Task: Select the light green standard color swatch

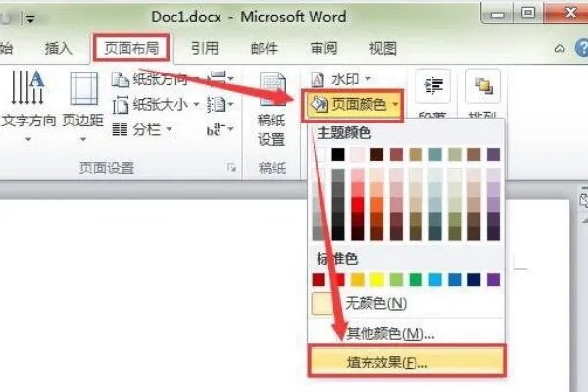Action: point(396,280)
